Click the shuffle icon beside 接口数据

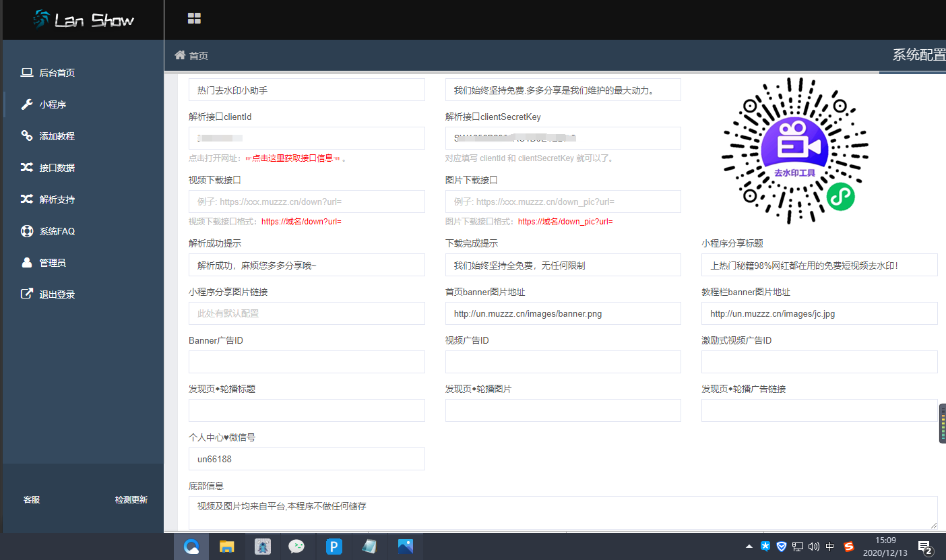(x=27, y=167)
